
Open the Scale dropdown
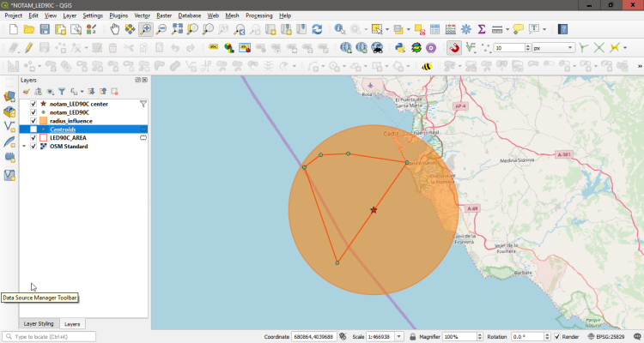tap(398, 336)
